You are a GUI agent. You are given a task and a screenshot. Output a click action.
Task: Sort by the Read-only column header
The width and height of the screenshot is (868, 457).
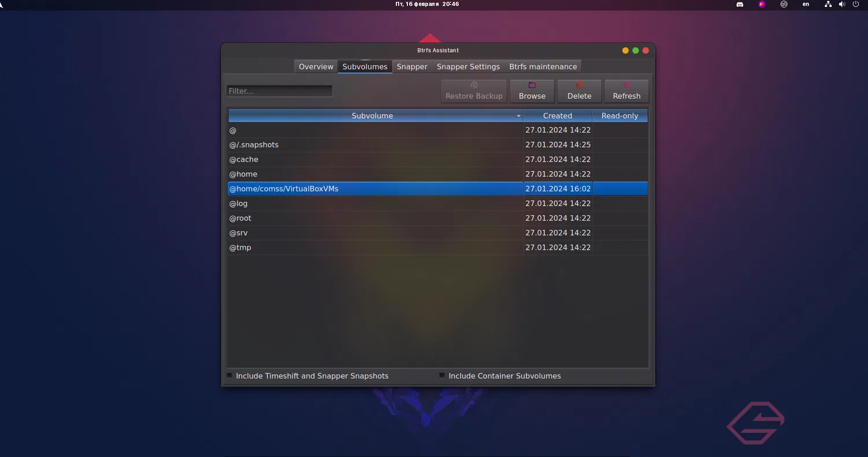click(x=620, y=116)
